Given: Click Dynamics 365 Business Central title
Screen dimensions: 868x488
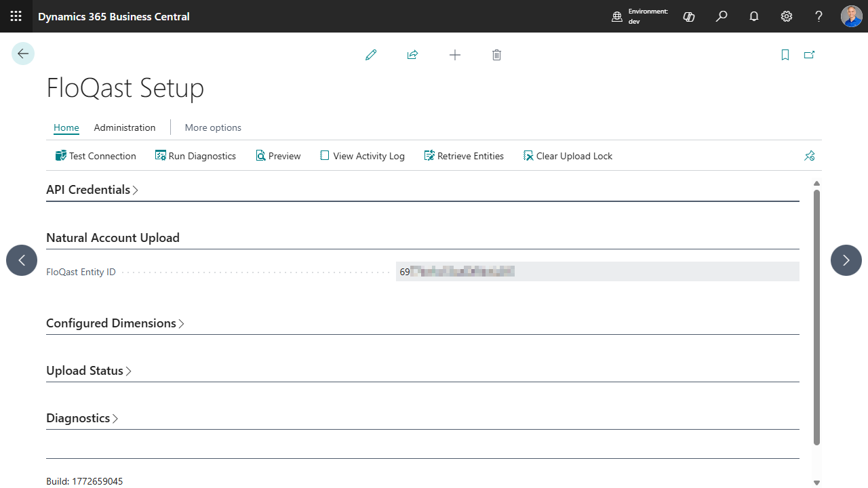Looking at the screenshot, I should (114, 16).
